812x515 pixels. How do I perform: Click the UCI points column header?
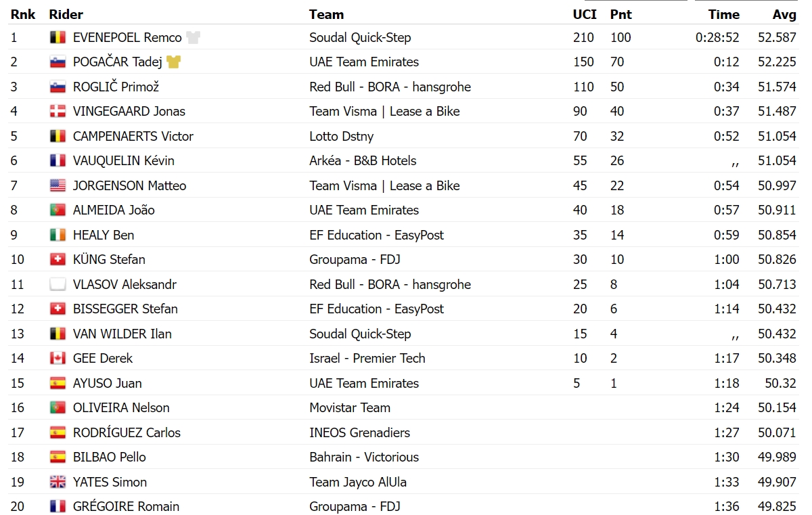point(585,14)
